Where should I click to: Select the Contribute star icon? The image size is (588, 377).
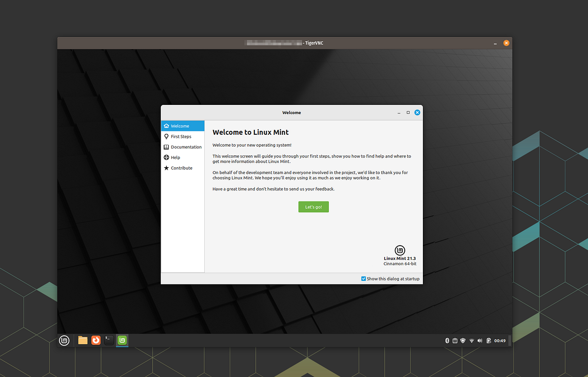click(167, 168)
